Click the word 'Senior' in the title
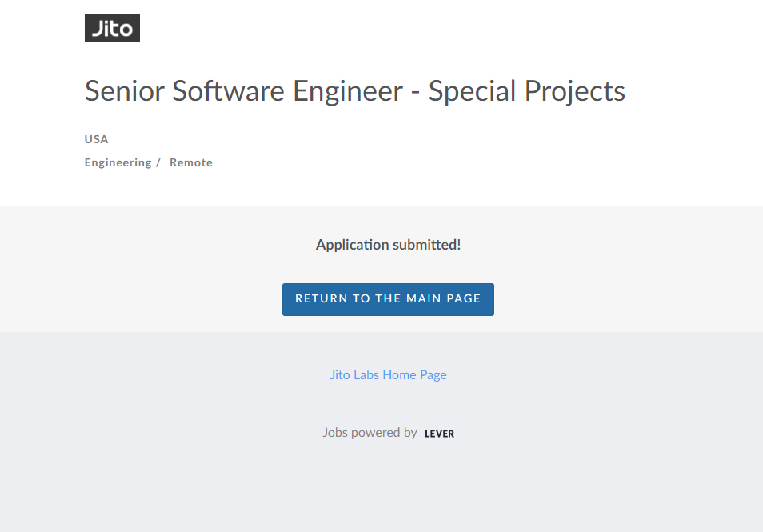763x532 pixels. (125, 91)
